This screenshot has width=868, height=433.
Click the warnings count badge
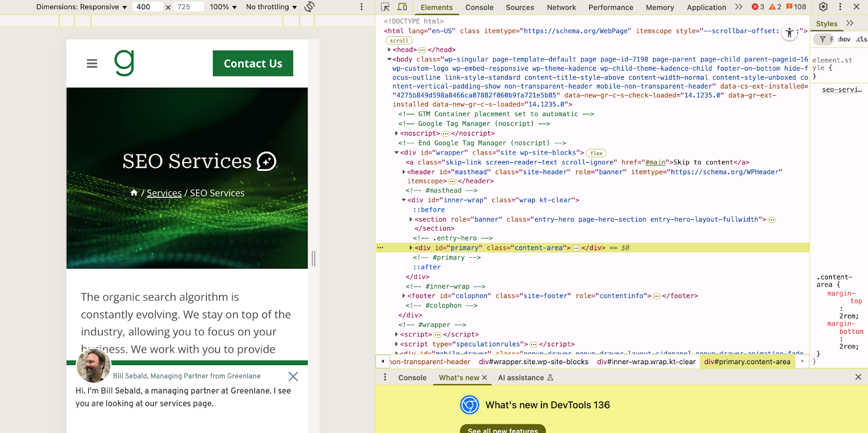click(x=775, y=7)
